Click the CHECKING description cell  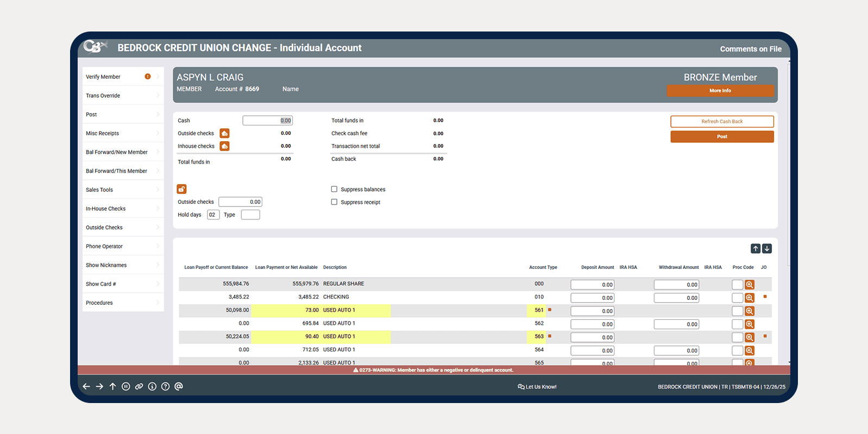pos(336,297)
